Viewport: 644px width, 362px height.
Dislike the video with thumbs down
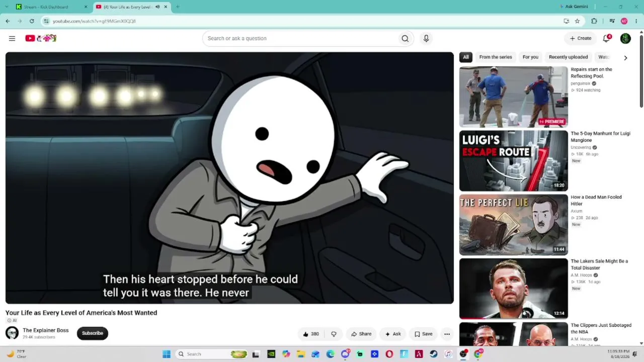tap(334, 334)
